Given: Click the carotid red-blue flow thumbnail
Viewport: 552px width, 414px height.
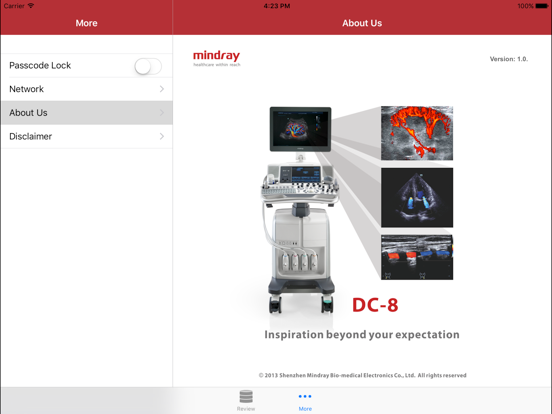Looking at the screenshot, I should [x=417, y=257].
